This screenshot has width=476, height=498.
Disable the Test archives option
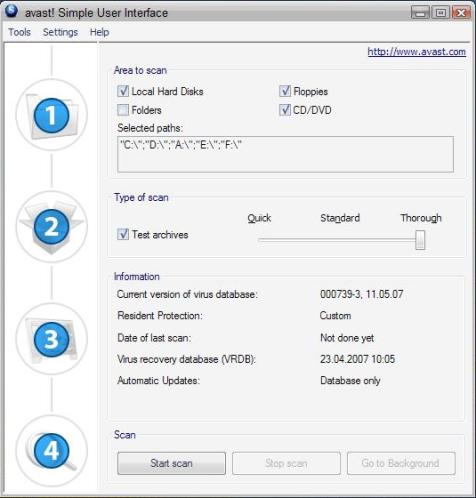click(123, 234)
